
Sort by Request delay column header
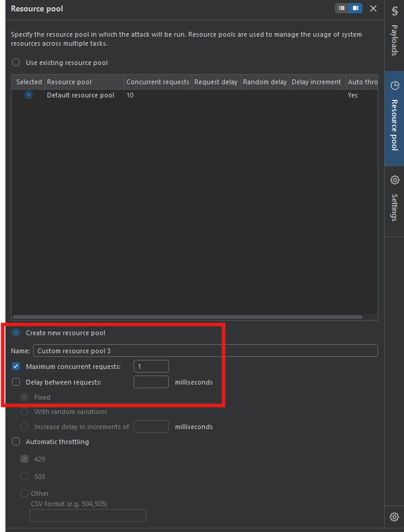click(x=216, y=82)
